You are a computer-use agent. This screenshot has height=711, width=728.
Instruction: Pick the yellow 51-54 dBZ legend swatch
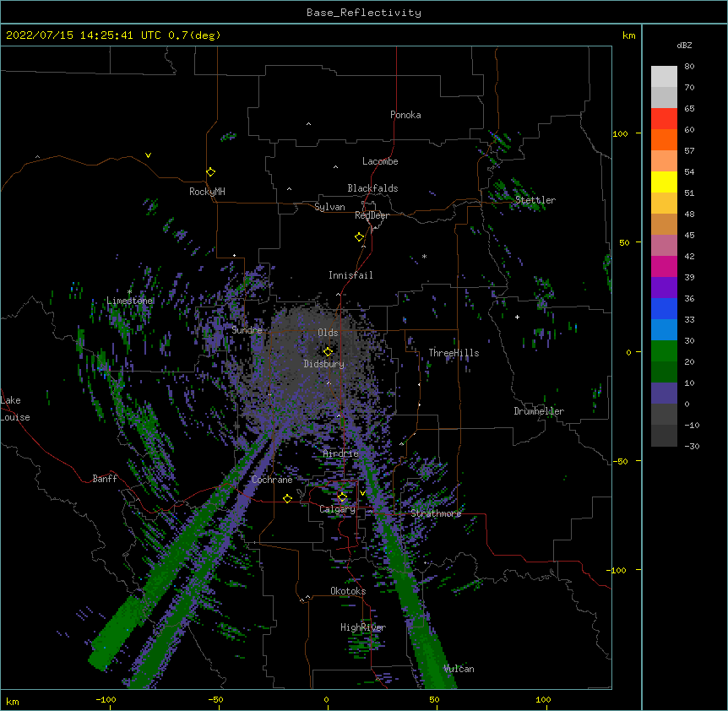664,182
